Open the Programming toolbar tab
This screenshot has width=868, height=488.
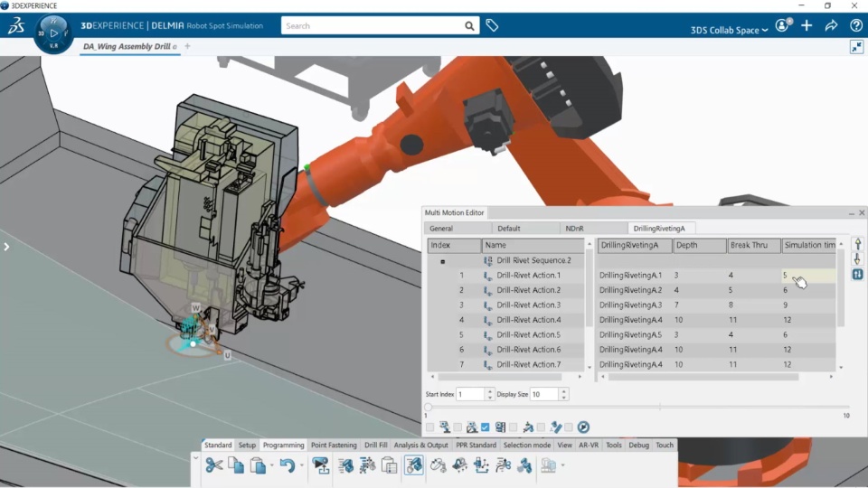tap(283, 445)
